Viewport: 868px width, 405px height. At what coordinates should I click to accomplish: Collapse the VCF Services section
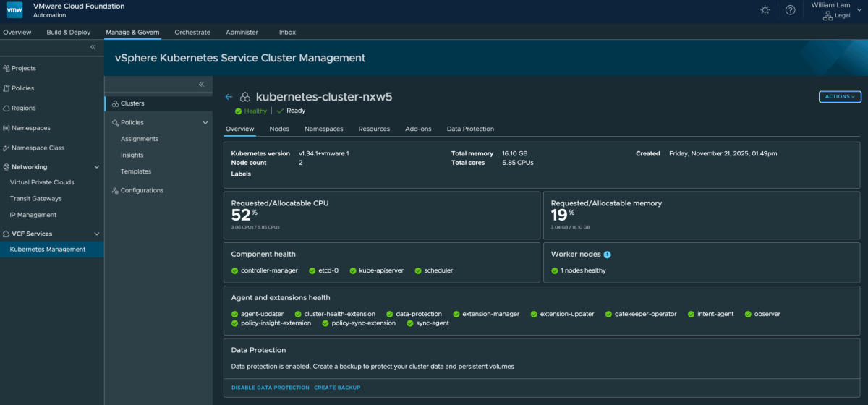point(97,234)
